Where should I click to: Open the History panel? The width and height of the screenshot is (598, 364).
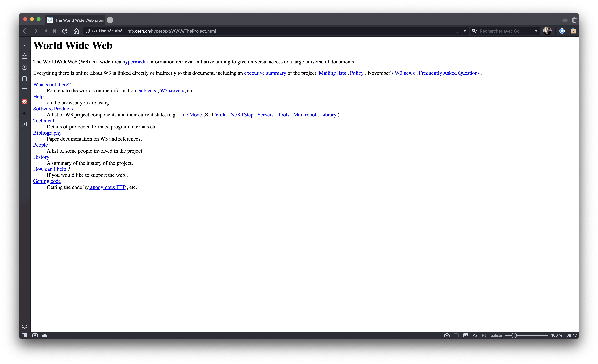point(25,67)
